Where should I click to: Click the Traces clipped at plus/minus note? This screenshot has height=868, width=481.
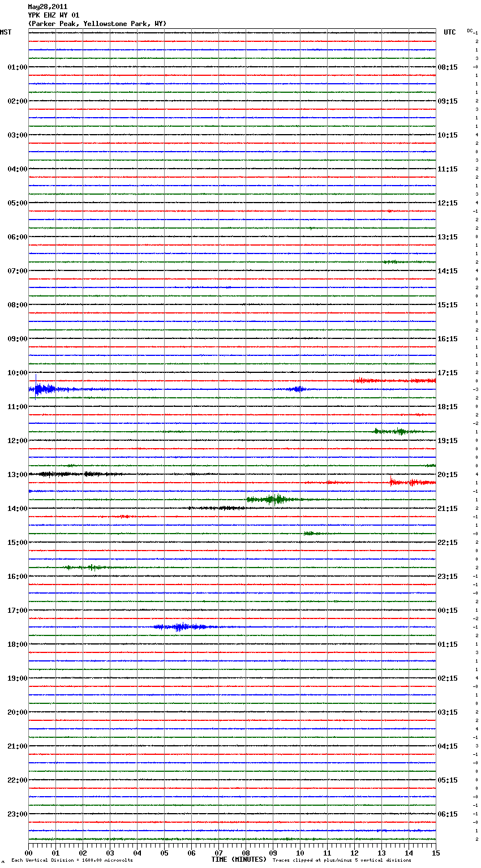click(342, 861)
